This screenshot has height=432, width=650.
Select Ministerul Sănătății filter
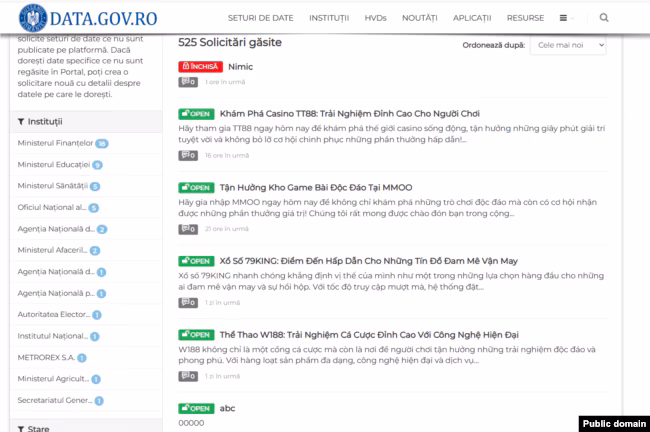click(53, 186)
